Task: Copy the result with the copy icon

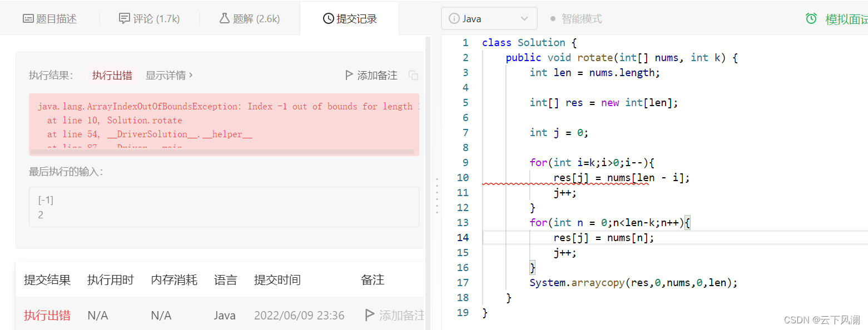Action: pyautogui.click(x=413, y=75)
